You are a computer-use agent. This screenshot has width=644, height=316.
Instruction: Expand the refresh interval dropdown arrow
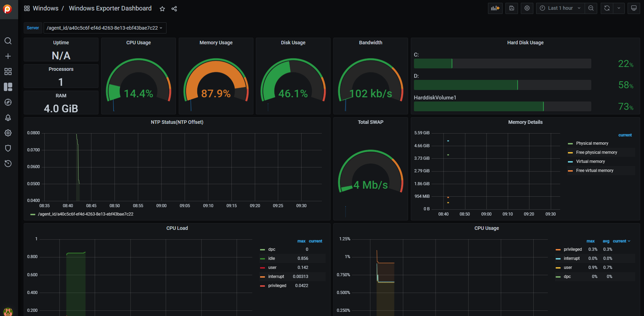click(619, 8)
